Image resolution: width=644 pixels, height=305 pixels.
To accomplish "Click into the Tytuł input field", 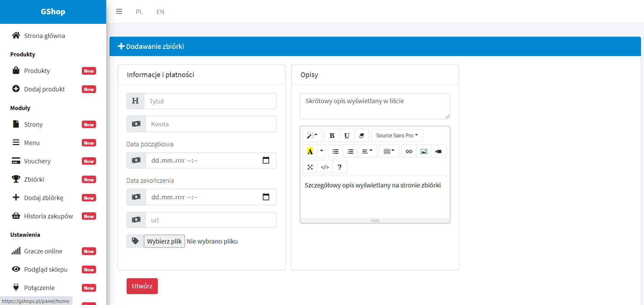I will [210, 101].
